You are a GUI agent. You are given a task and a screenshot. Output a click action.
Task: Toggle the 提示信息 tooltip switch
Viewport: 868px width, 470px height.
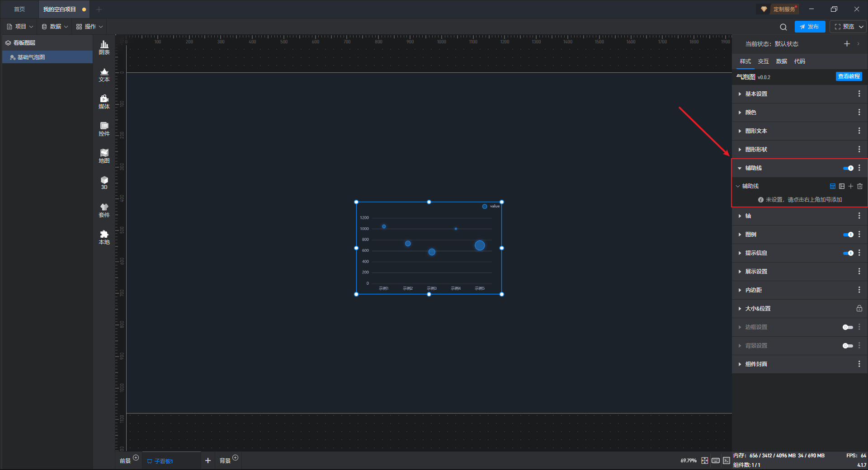click(x=848, y=253)
